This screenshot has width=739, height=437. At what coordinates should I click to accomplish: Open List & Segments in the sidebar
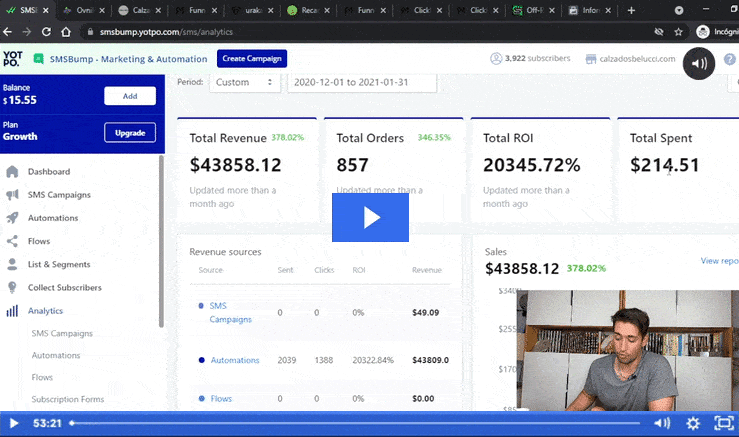tap(59, 264)
